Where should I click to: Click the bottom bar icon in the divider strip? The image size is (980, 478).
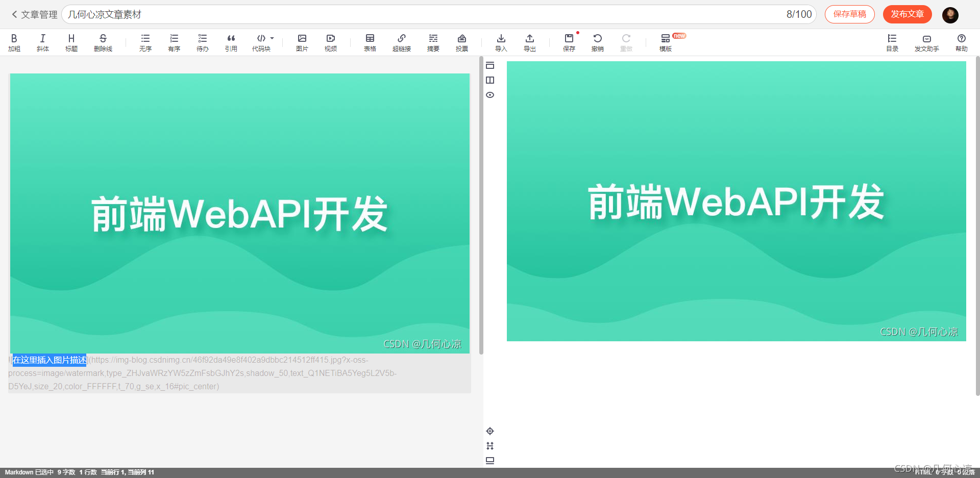[490, 461]
